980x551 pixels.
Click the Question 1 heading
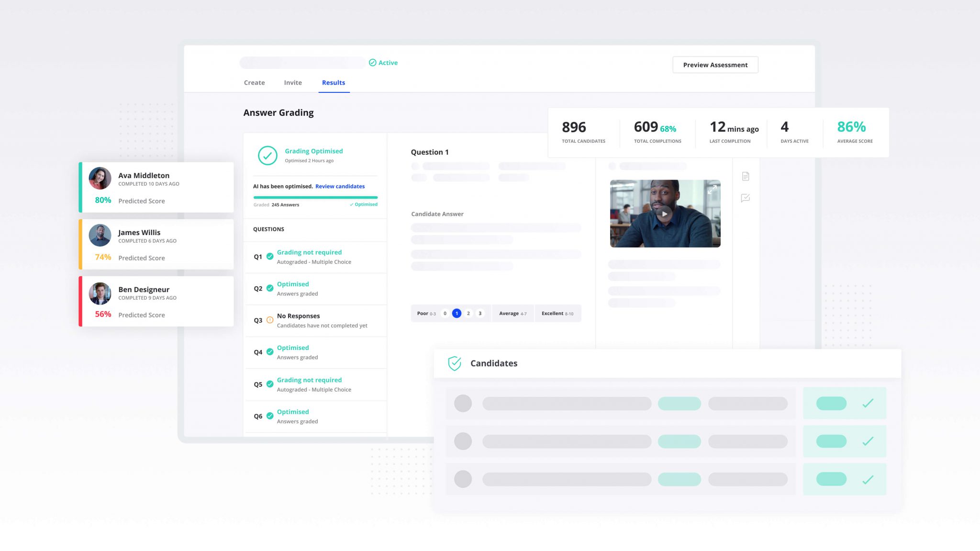point(430,152)
